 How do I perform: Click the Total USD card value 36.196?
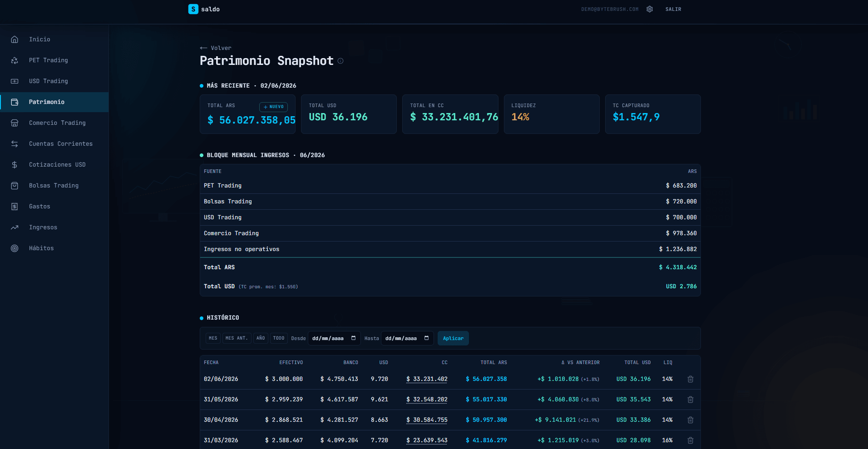[338, 117]
